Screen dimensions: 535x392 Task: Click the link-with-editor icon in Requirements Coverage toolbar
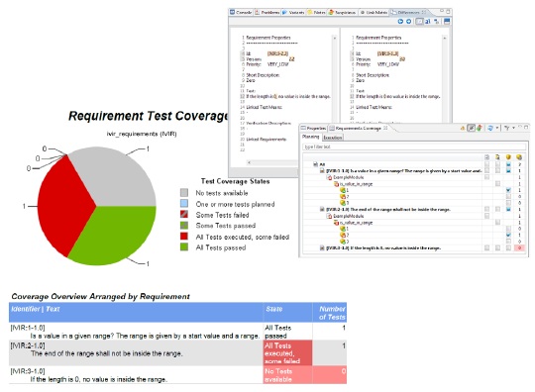(471, 128)
